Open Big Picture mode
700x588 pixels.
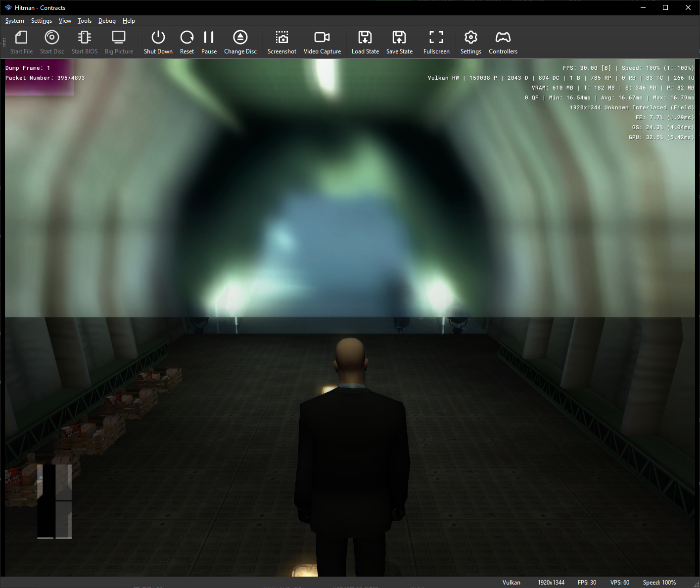coord(119,43)
